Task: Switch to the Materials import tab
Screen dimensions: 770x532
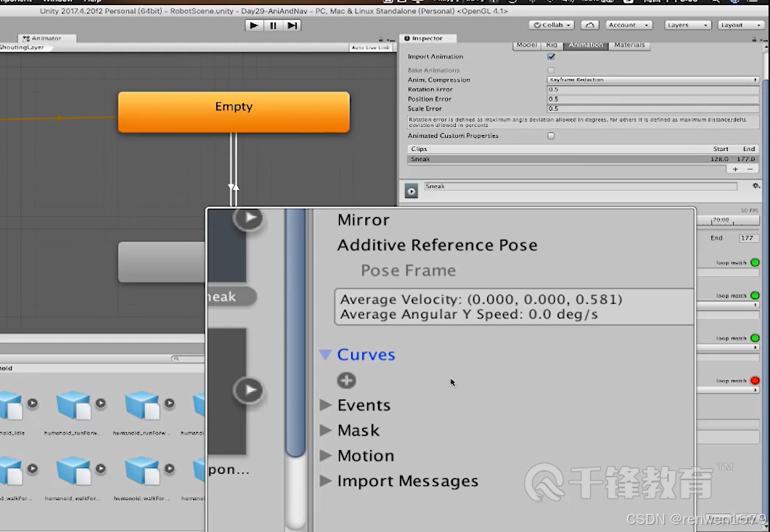Action: tap(629, 45)
